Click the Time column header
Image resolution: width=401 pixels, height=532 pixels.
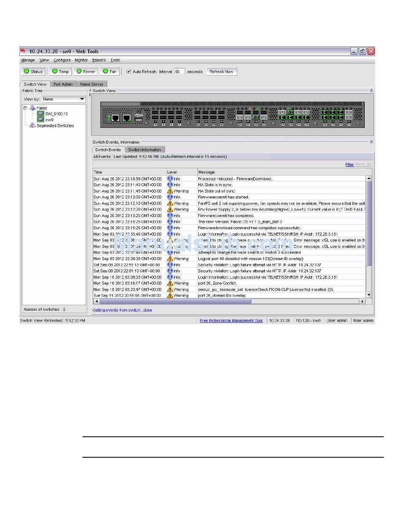[x=130, y=172]
